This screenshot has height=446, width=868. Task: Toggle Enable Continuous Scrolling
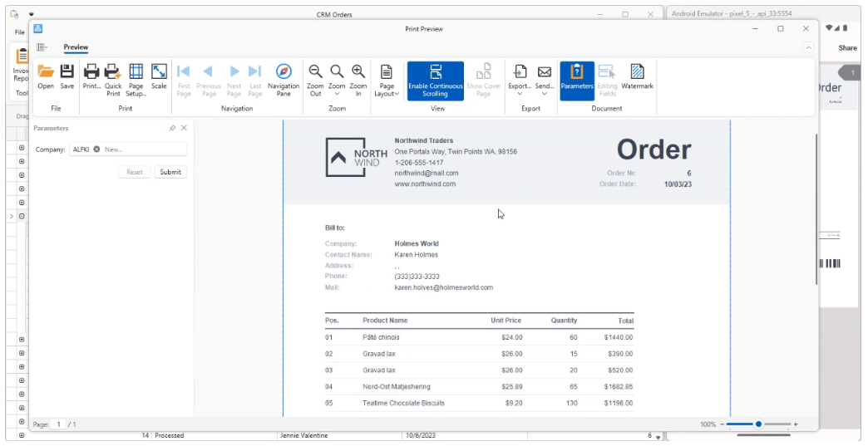[436, 81]
